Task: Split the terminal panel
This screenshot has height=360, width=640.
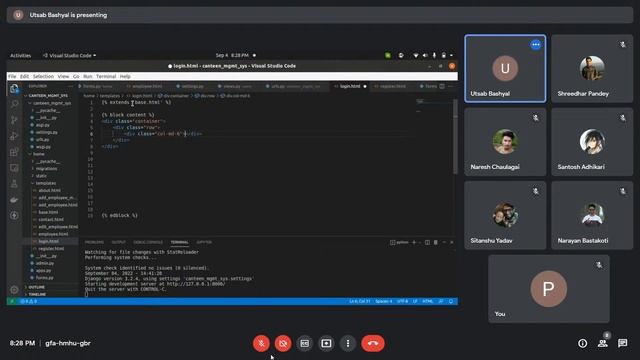Action: (427, 242)
